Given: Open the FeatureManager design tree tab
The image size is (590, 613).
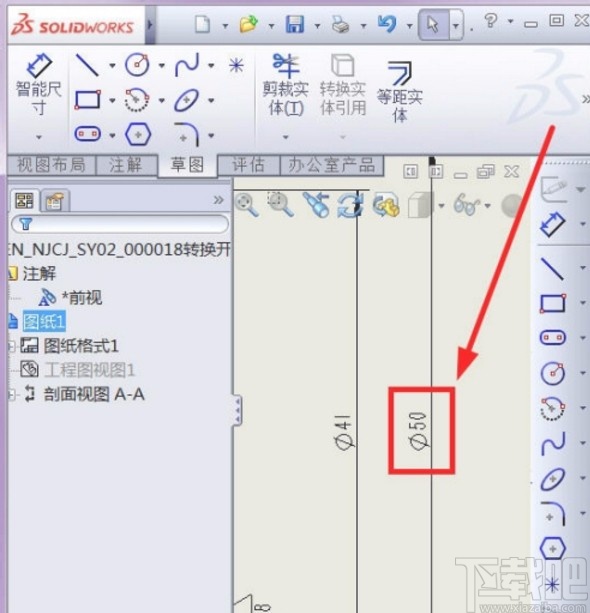Looking at the screenshot, I should [24, 201].
